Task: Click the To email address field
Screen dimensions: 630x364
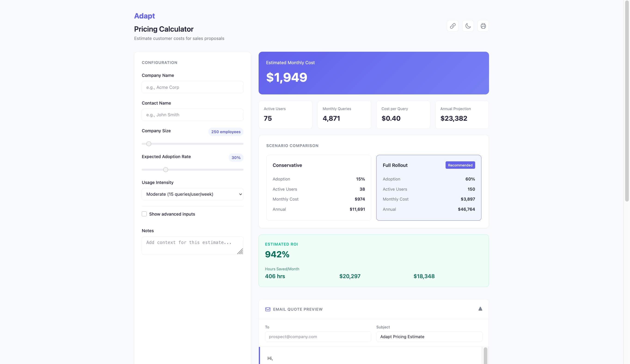Action: tap(318, 337)
